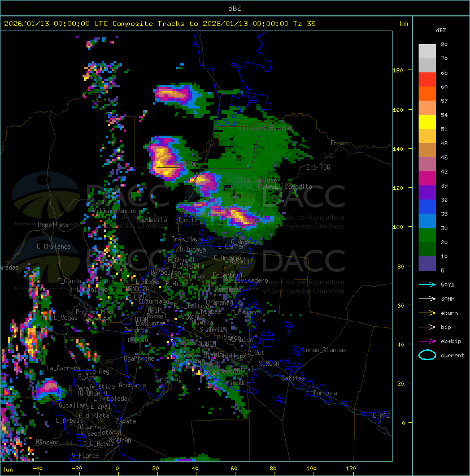Viewport: 470px width, 476px height.
Task: Click the 'Tulumaya' map label
Action: pyautogui.click(x=193, y=249)
